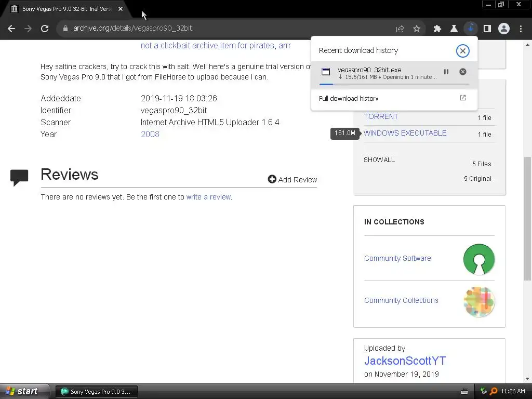Viewport: 532px width, 399px height.
Task: Toggle the downloads toolbar icon
Action: (471, 29)
